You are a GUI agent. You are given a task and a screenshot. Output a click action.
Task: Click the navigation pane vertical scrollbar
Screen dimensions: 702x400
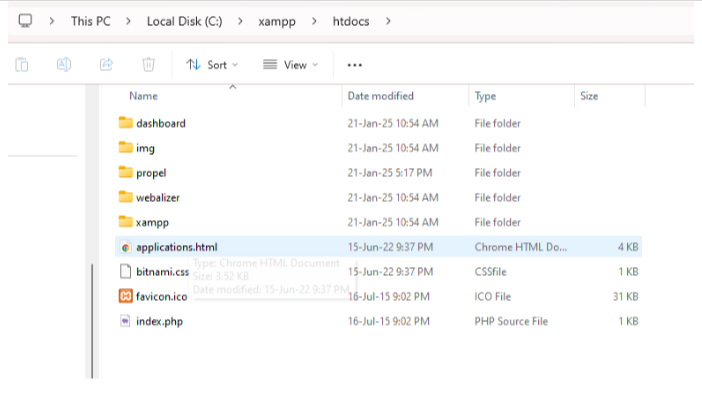click(x=92, y=320)
